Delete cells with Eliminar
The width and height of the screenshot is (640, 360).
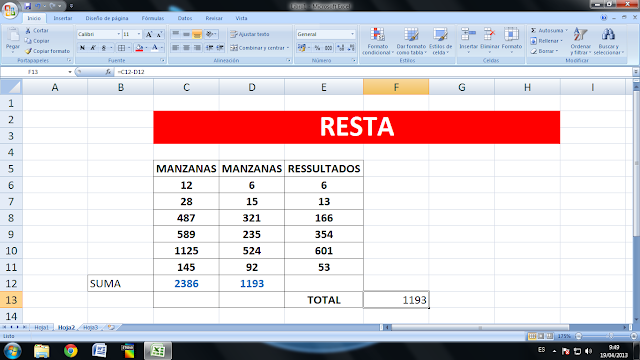(489, 41)
